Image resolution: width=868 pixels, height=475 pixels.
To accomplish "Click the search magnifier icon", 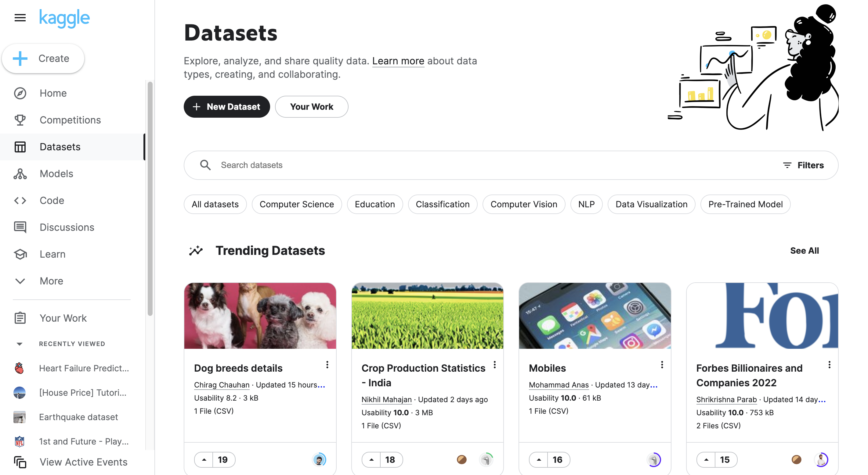I will tap(205, 165).
